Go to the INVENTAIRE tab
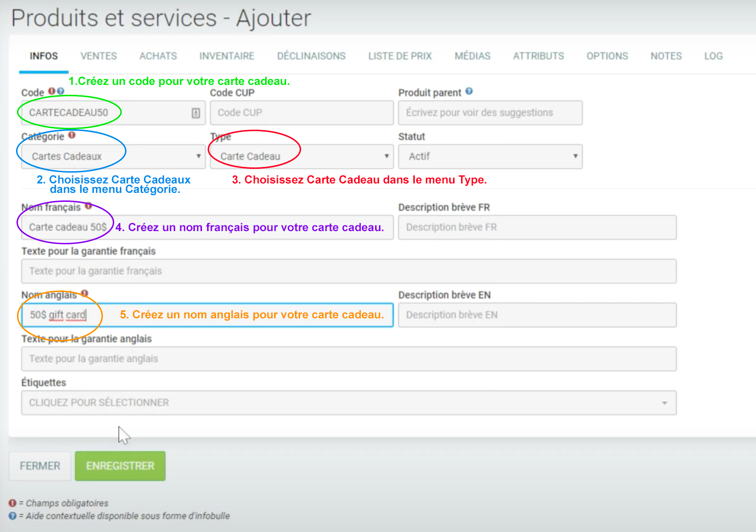756x532 pixels. pyautogui.click(x=227, y=56)
